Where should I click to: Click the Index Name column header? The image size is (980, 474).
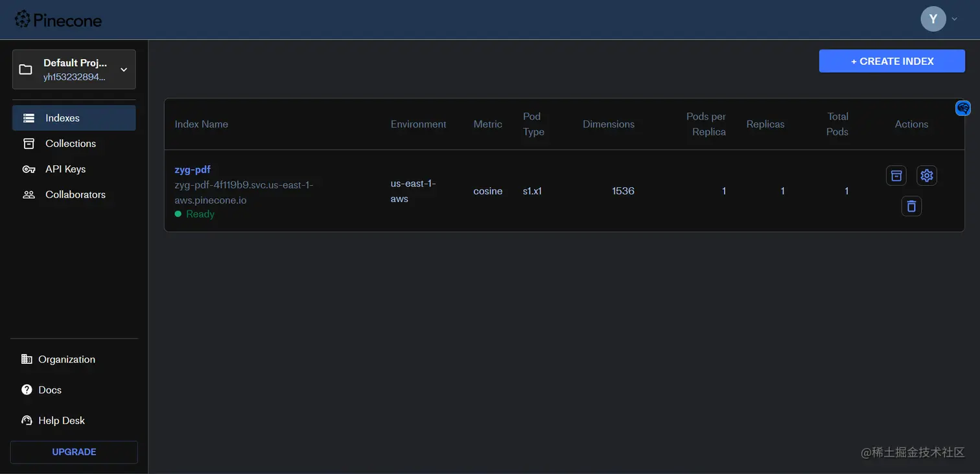(x=202, y=124)
